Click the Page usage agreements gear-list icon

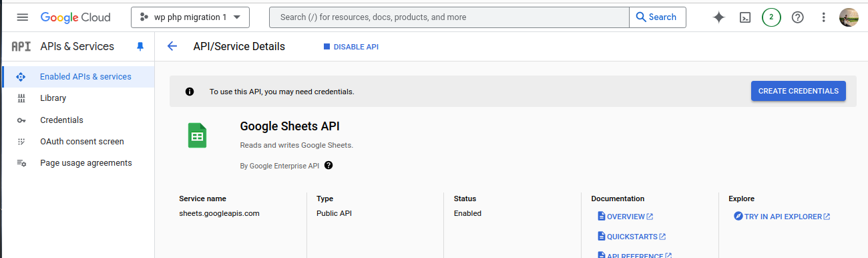pyautogui.click(x=21, y=163)
